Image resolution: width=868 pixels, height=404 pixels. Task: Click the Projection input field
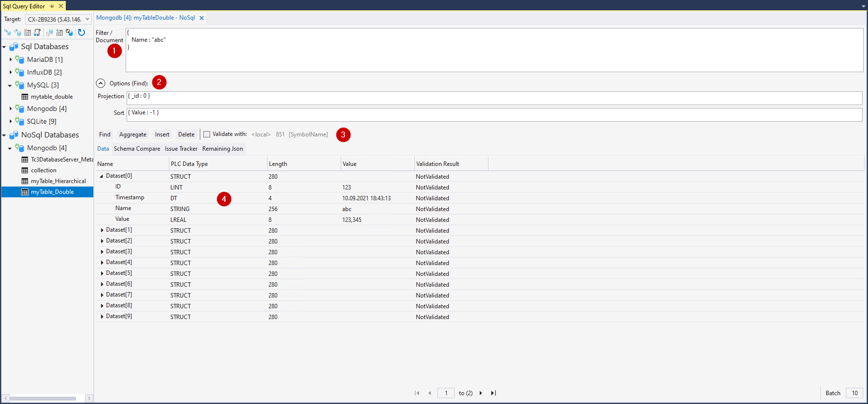point(494,98)
